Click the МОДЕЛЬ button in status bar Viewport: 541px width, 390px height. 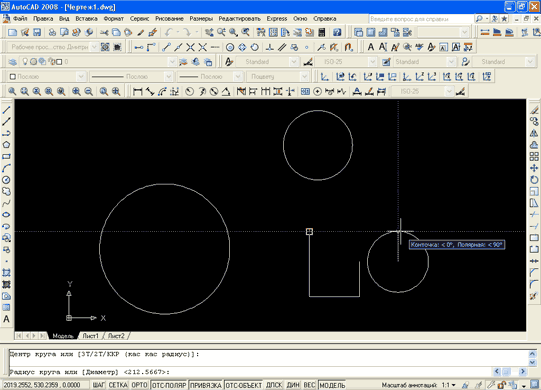(x=332, y=385)
